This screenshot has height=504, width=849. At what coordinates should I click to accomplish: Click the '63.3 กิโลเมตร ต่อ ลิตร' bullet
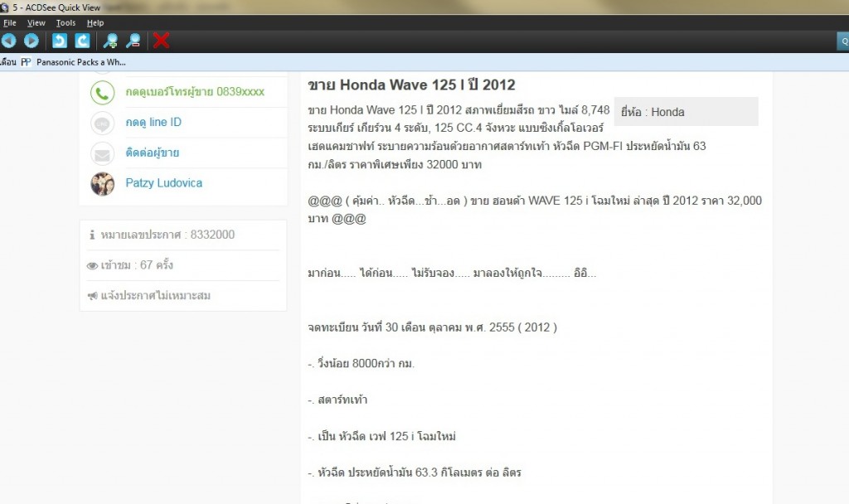pos(415,472)
